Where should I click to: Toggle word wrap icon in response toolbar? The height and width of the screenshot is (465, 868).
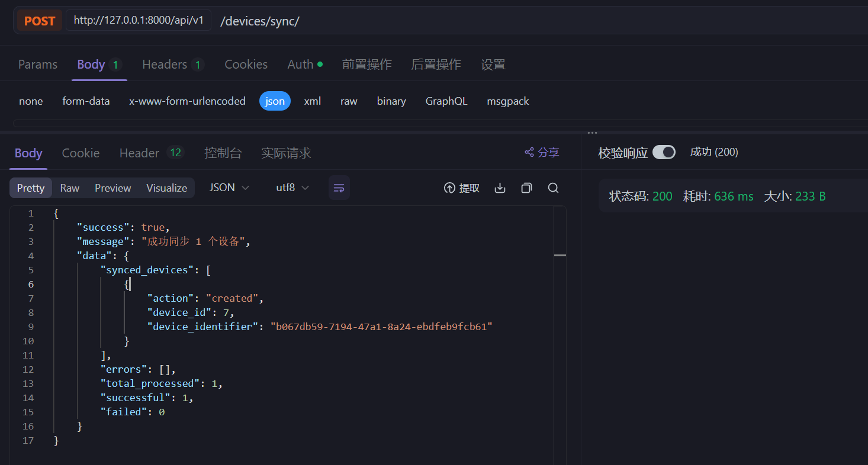tap(339, 188)
